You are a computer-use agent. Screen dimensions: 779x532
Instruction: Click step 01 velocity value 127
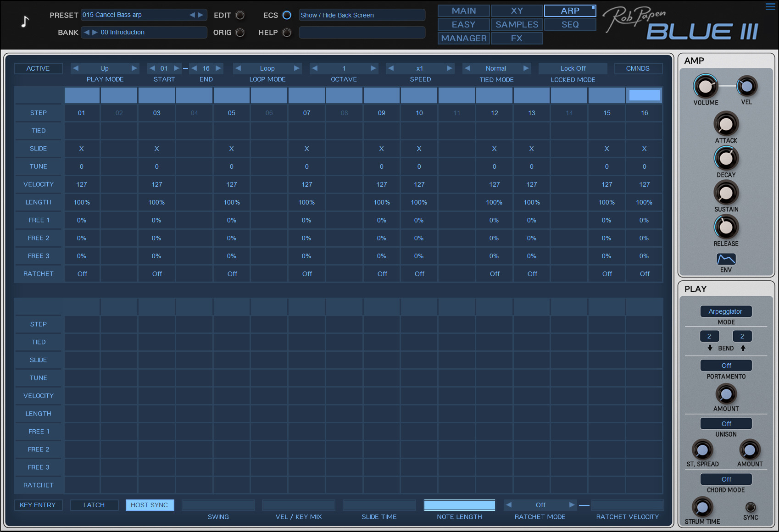coord(82,184)
